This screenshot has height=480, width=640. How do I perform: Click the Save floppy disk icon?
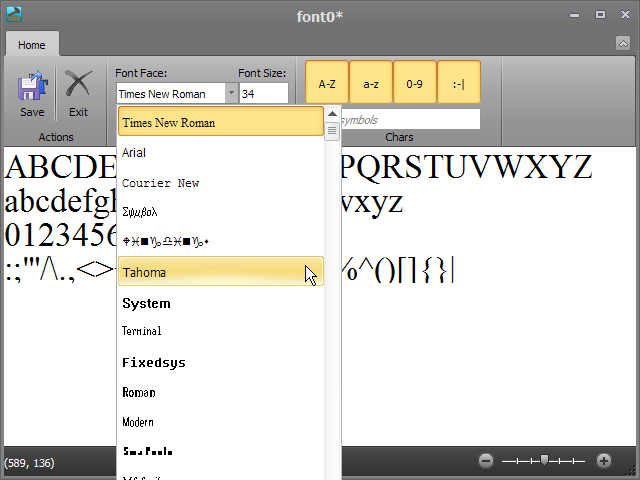coord(32,86)
